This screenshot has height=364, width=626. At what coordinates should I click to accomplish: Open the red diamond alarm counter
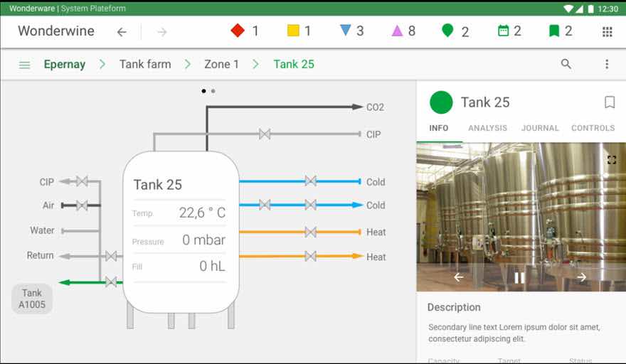244,31
